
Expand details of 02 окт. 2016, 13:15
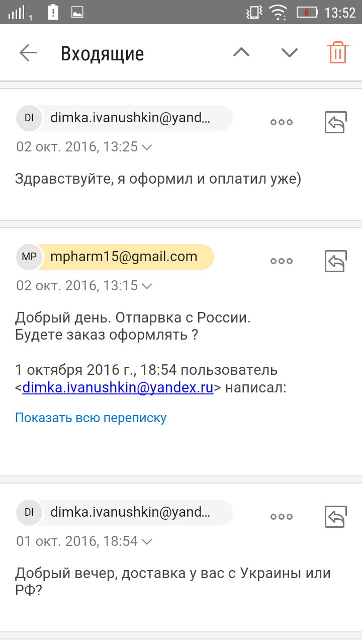(84, 286)
